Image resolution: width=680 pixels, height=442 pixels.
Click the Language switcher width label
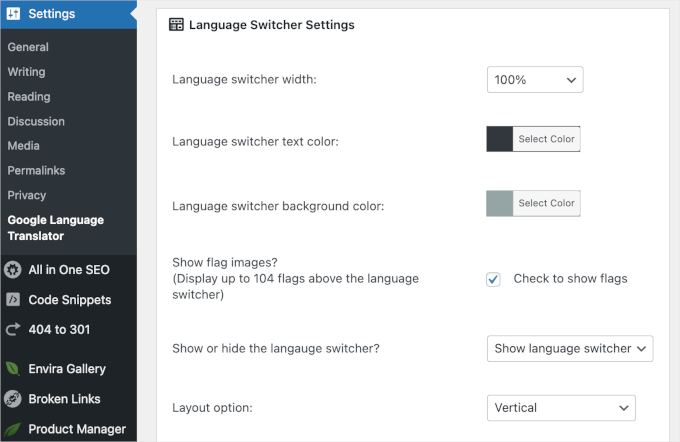tap(244, 79)
